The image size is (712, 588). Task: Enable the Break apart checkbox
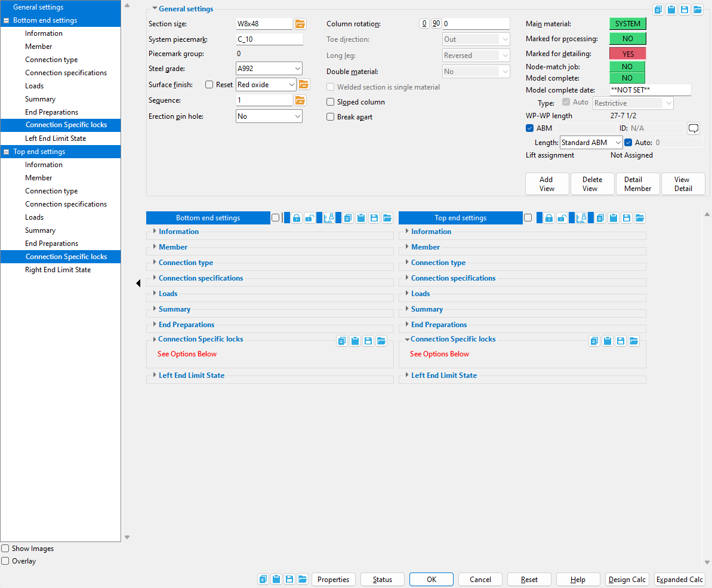point(331,116)
